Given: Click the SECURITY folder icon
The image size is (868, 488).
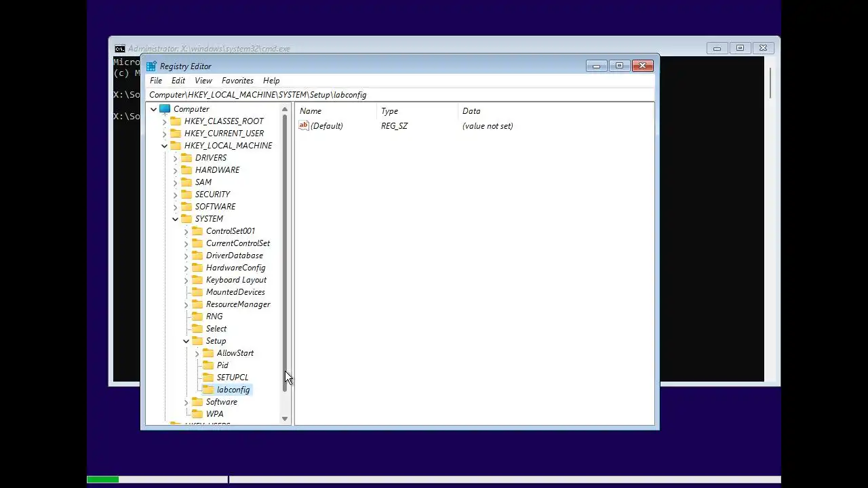Looking at the screenshot, I should [186, 195].
